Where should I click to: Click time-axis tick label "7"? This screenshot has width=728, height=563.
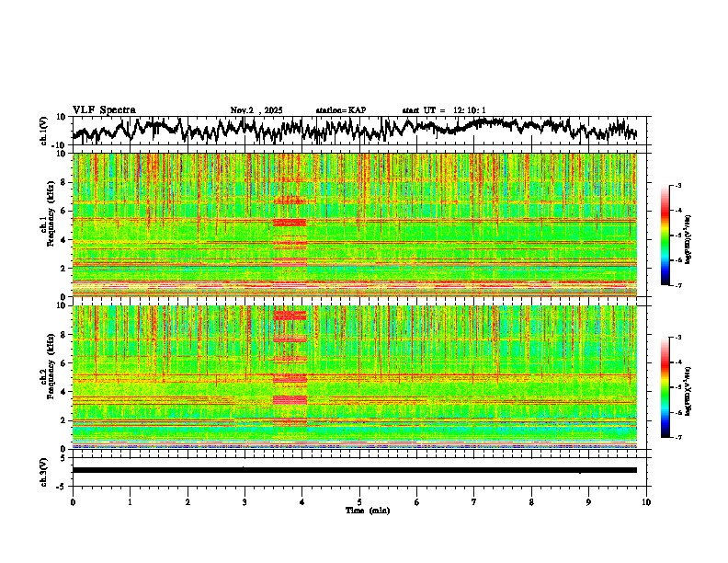coord(474,502)
